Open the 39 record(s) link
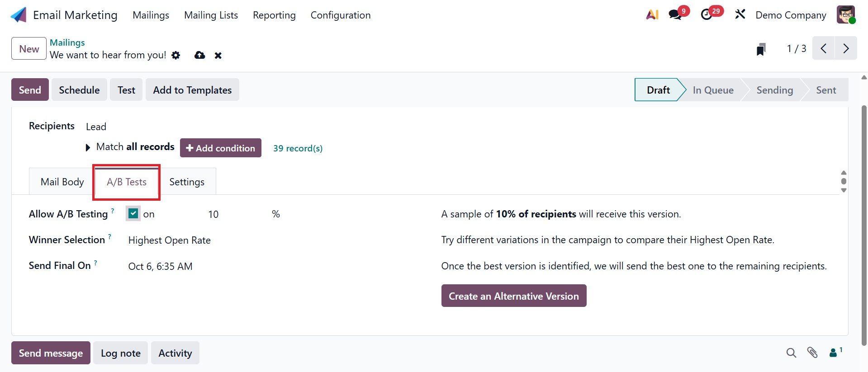Viewport: 868px width, 372px height. [x=298, y=148]
